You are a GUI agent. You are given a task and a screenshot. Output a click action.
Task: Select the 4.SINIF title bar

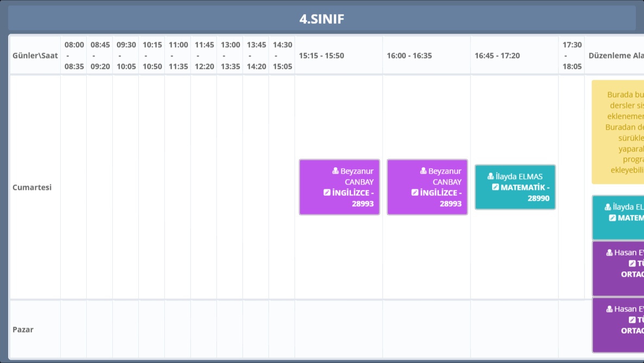click(322, 18)
